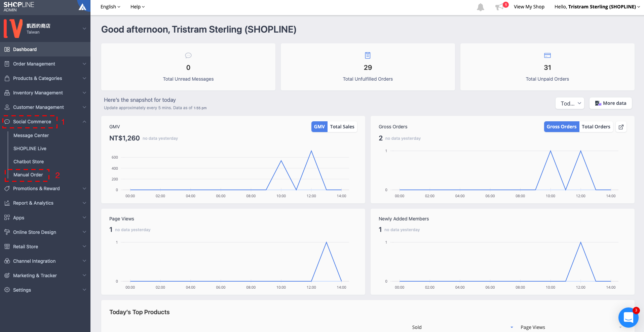Open Chatbot Store submenu item
This screenshot has width=644, height=332.
[29, 162]
